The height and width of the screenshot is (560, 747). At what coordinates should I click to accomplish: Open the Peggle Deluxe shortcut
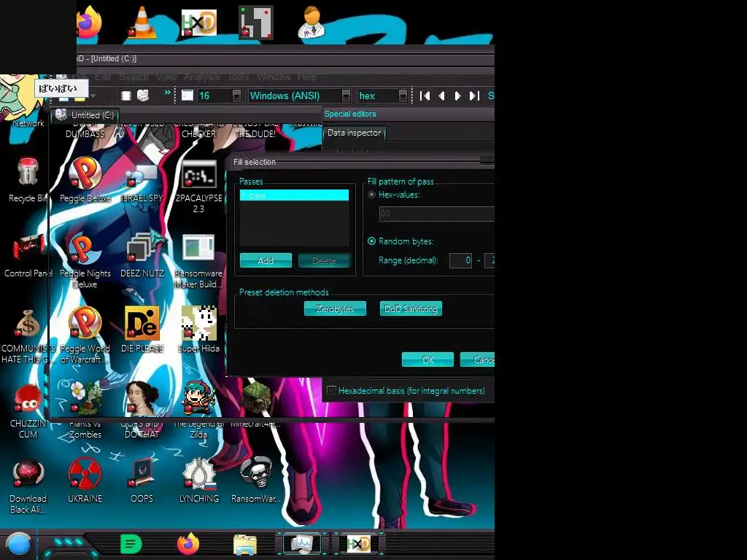pyautogui.click(x=85, y=180)
